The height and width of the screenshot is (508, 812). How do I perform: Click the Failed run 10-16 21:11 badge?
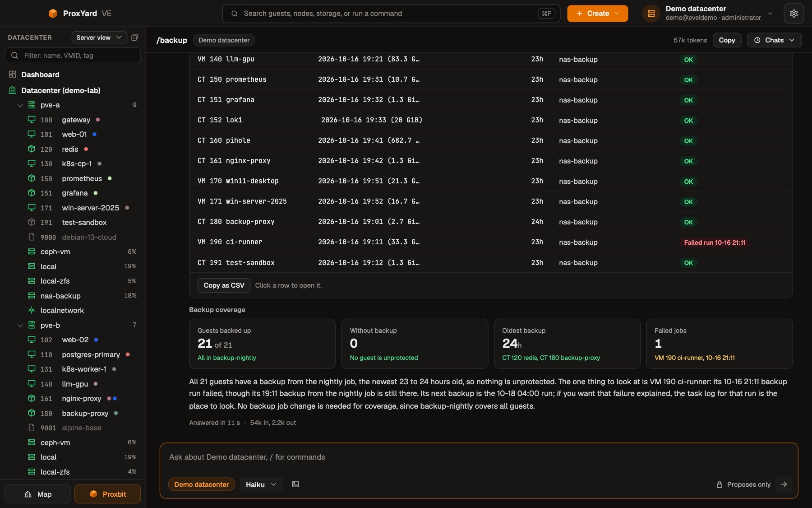tap(715, 242)
